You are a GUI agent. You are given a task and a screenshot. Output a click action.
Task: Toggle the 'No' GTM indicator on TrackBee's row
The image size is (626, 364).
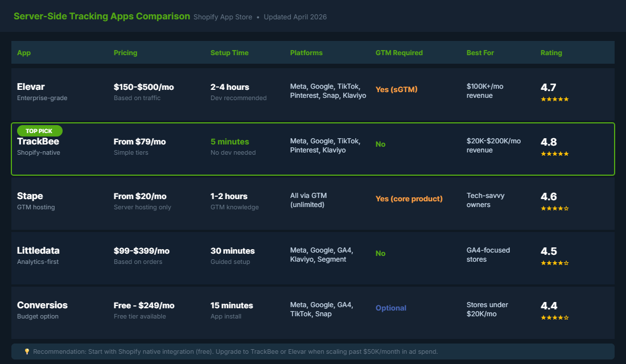pos(380,144)
